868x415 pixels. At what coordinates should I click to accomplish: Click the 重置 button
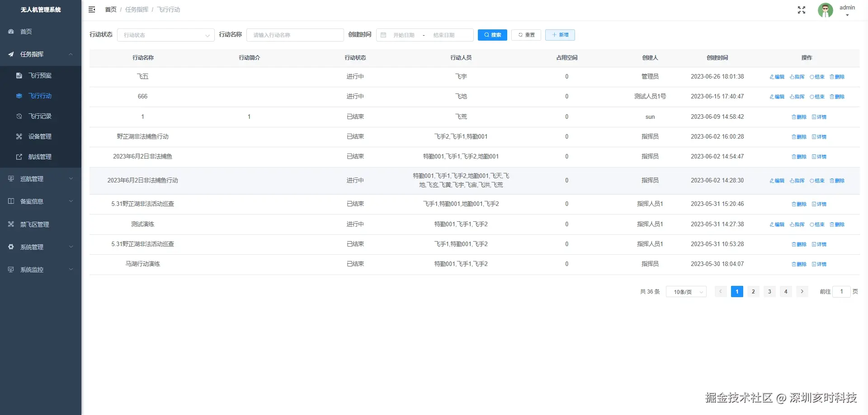pos(526,35)
